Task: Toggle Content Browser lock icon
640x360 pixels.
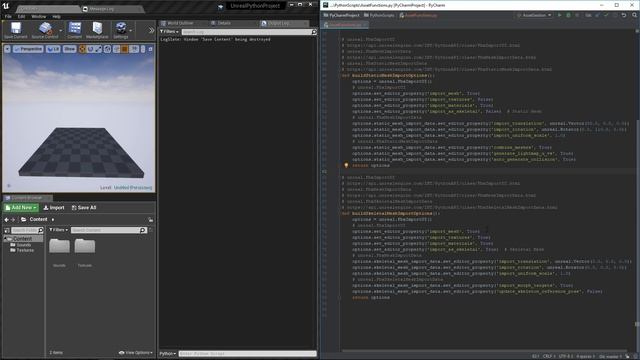Action: [151, 220]
